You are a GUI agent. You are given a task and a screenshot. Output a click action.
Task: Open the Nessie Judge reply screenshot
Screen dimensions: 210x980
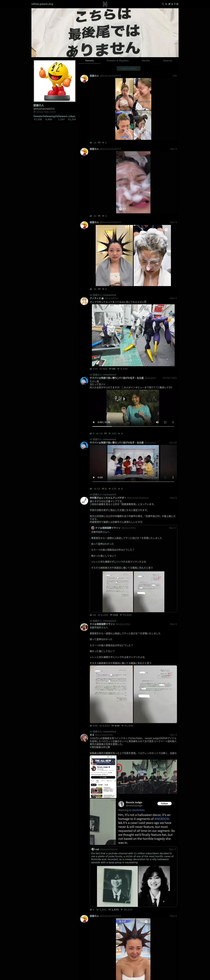point(147,822)
